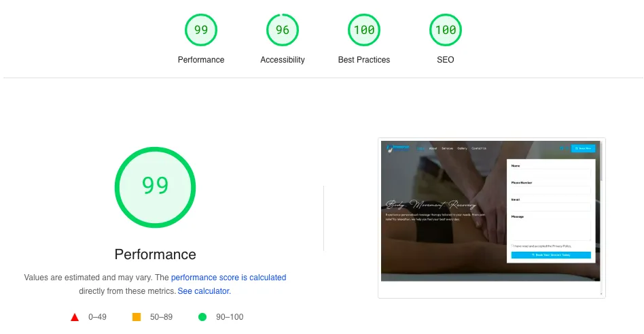
Task: Open the 'See calculator.' link
Action: click(x=204, y=291)
